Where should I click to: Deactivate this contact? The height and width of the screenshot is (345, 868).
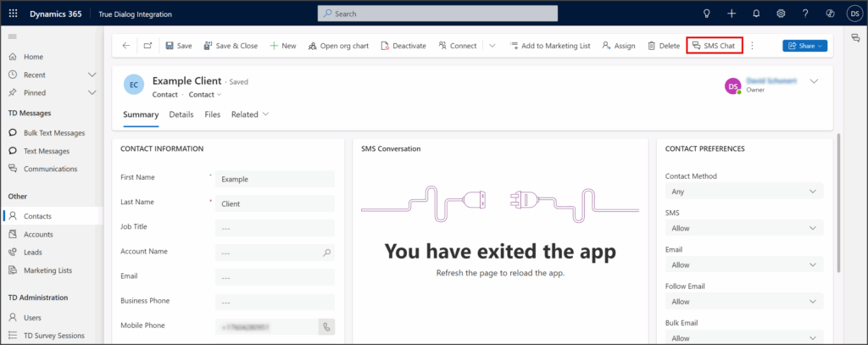coord(403,46)
